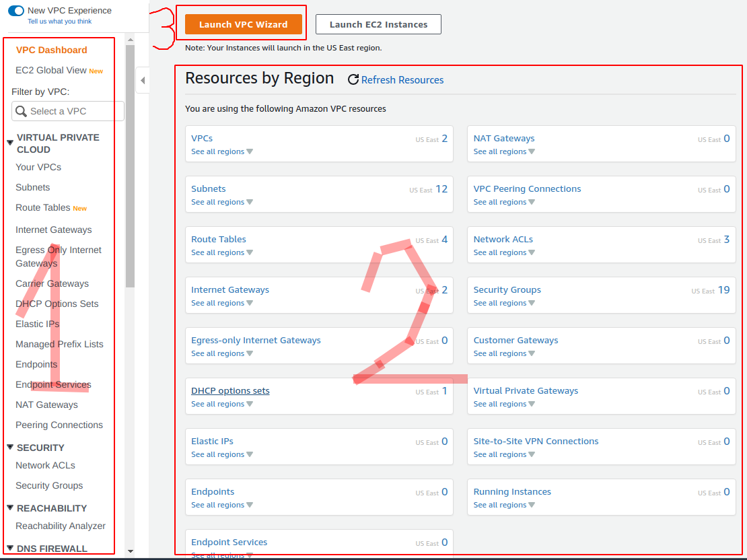
Task: Open the Subnets resource card link
Action: click(208, 188)
